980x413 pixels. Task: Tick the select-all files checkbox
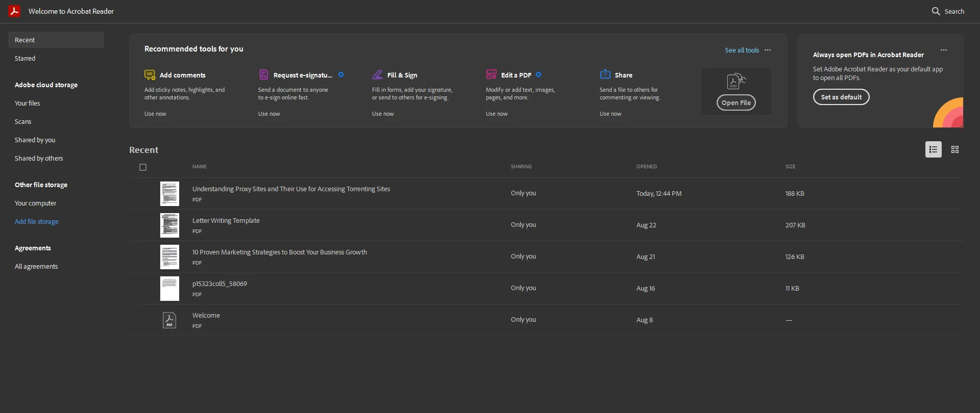143,167
